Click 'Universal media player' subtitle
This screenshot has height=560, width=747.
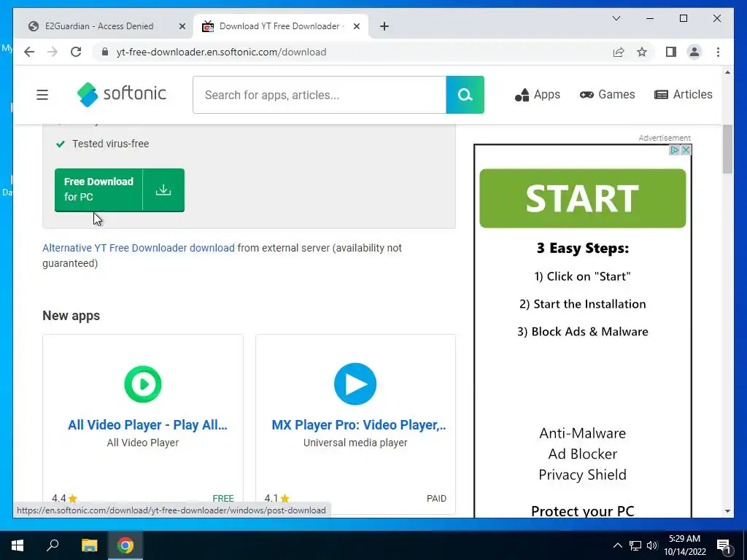[355, 443]
